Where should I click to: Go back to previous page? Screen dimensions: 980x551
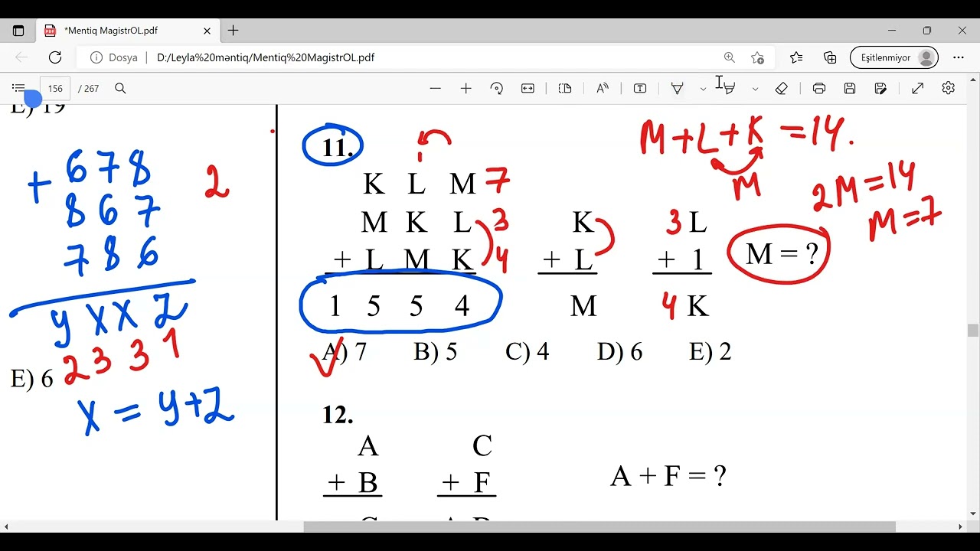(x=21, y=57)
